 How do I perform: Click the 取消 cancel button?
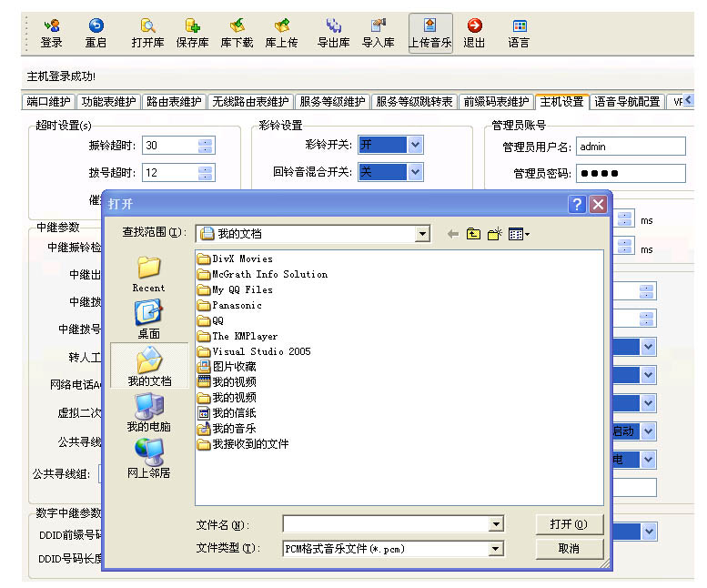coord(569,549)
